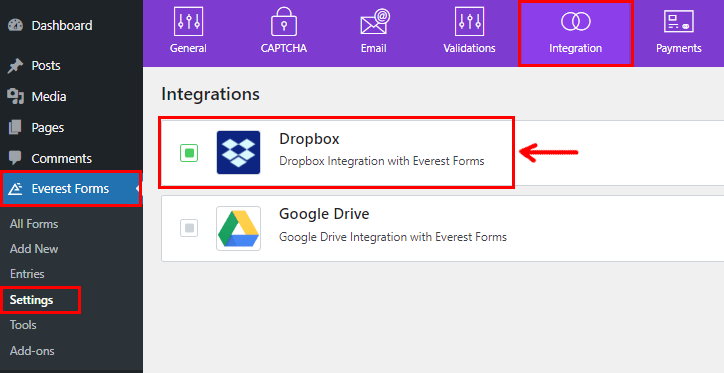Image resolution: width=724 pixels, height=373 pixels.
Task: Click the Dropbox integration title
Action: tap(309, 139)
